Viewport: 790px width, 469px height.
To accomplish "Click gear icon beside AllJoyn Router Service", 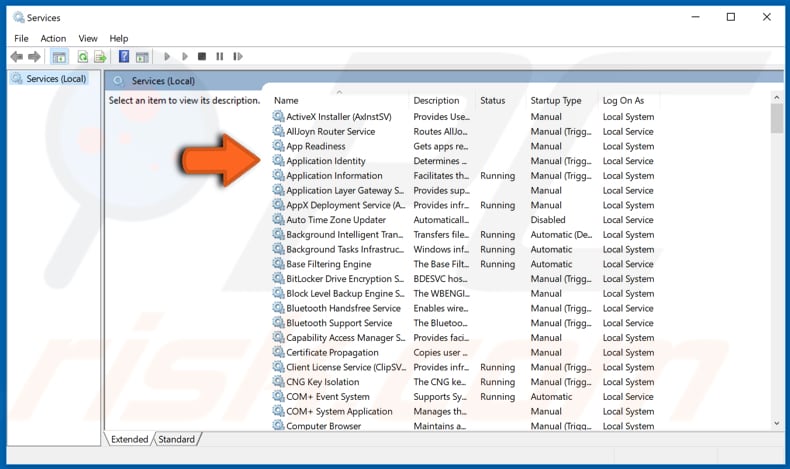I will tap(278, 131).
